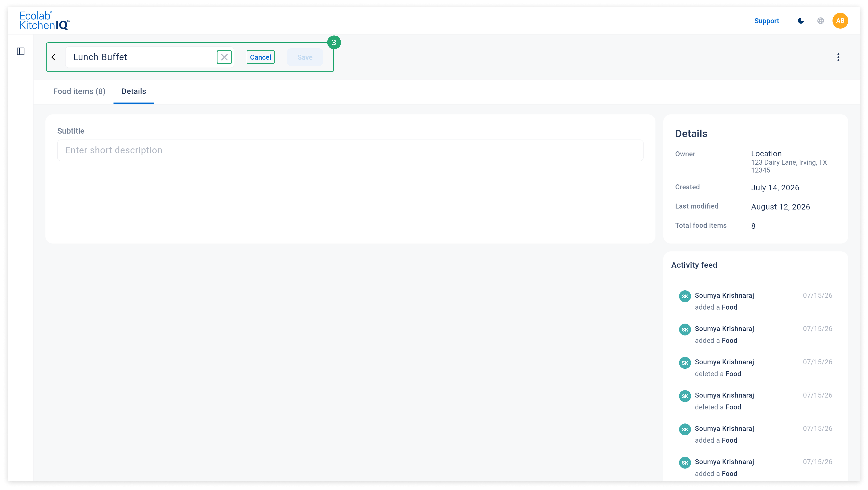Toggle the sidebar panel icon
This screenshot has width=868, height=490.
coord(21,51)
